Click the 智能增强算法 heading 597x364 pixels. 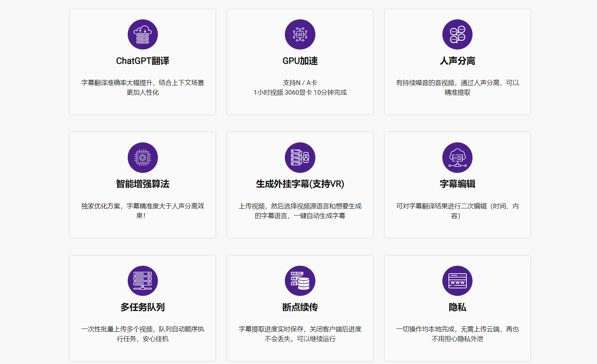point(142,184)
